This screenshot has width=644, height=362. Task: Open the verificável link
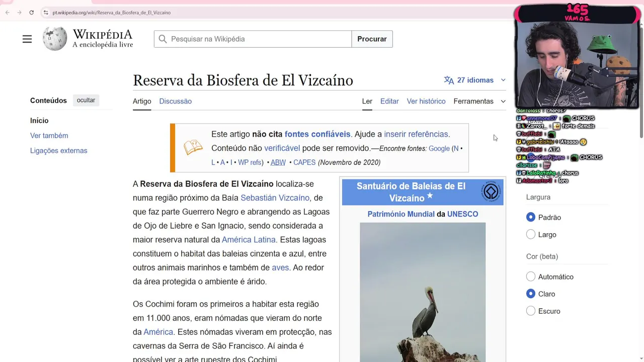pyautogui.click(x=282, y=148)
